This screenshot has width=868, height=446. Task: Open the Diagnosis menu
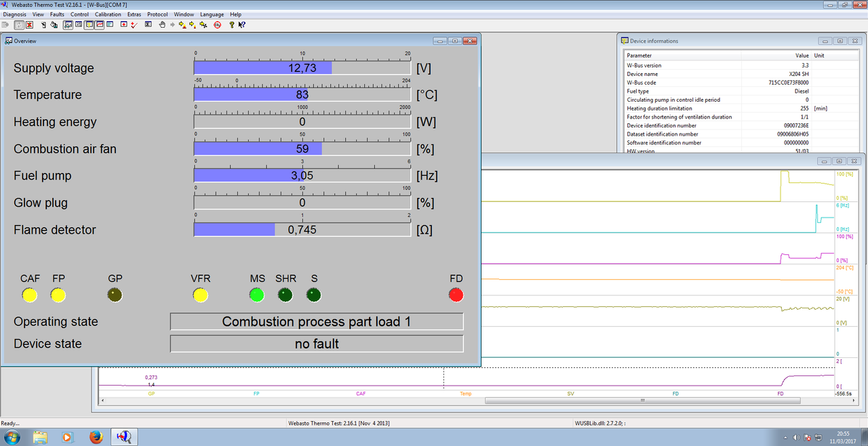click(x=14, y=14)
